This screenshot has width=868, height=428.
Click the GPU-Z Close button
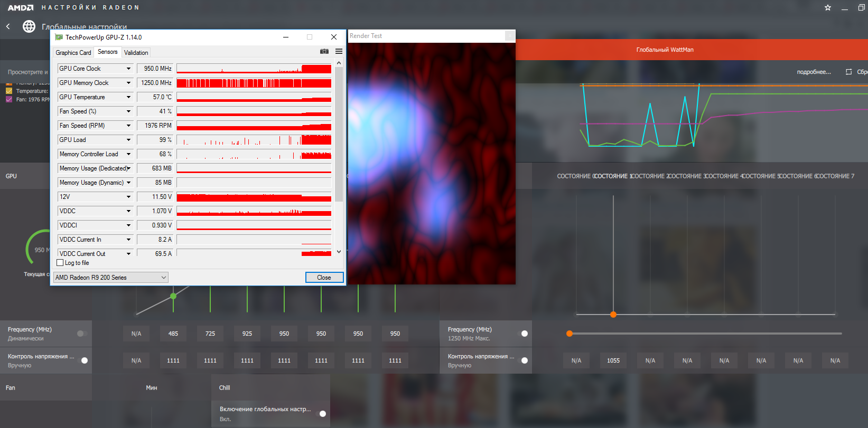324,278
